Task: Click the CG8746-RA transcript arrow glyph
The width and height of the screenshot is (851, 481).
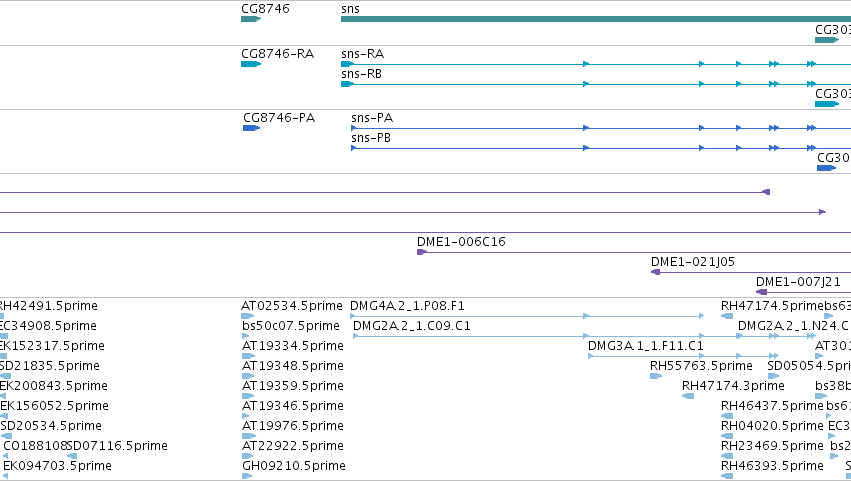Action: coord(251,64)
